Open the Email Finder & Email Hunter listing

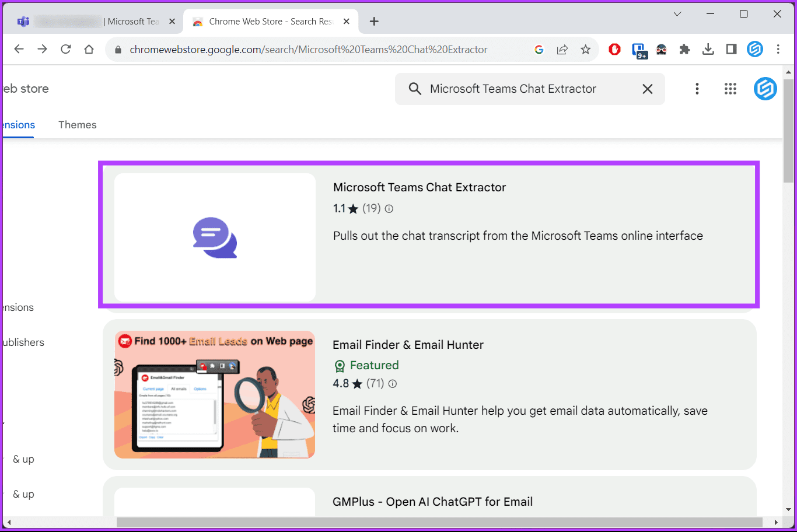point(408,345)
